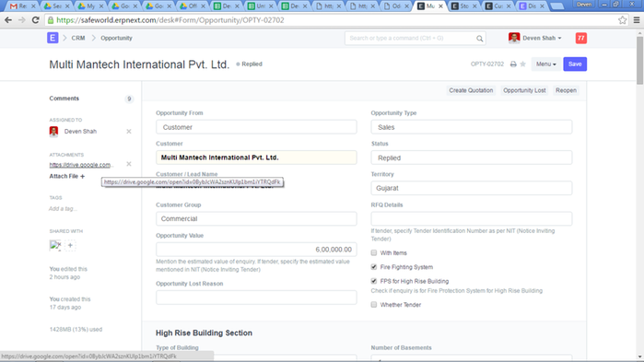644x362 pixels.
Task: Open the Status select showing Replied
Action: click(x=471, y=158)
